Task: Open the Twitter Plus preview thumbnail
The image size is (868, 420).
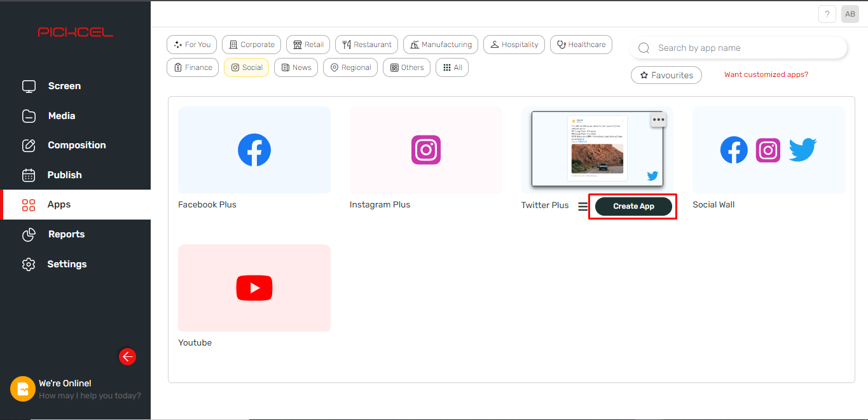Action: pyautogui.click(x=597, y=150)
